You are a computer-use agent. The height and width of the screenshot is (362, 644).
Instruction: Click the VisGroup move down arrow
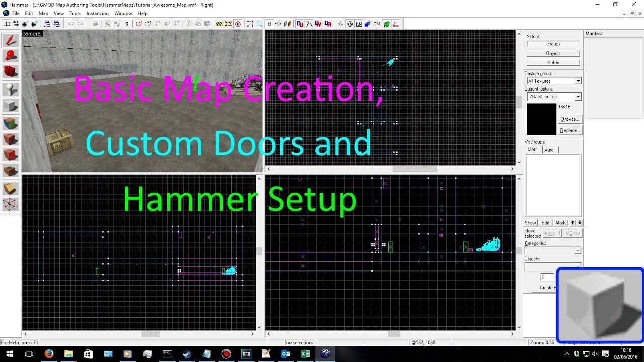pos(580,223)
